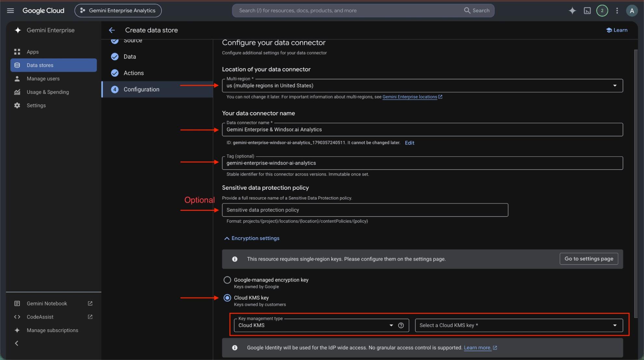Open the main hamburger navigation menu
Viewport: 644px width, 360px height.
tap(10, 10)
